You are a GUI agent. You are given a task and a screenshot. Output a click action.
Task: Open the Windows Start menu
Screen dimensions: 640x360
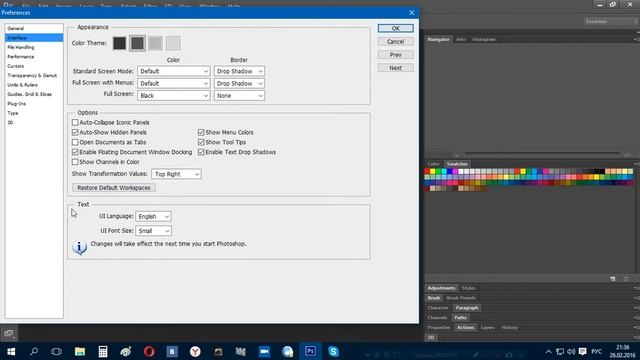[11, 351]
